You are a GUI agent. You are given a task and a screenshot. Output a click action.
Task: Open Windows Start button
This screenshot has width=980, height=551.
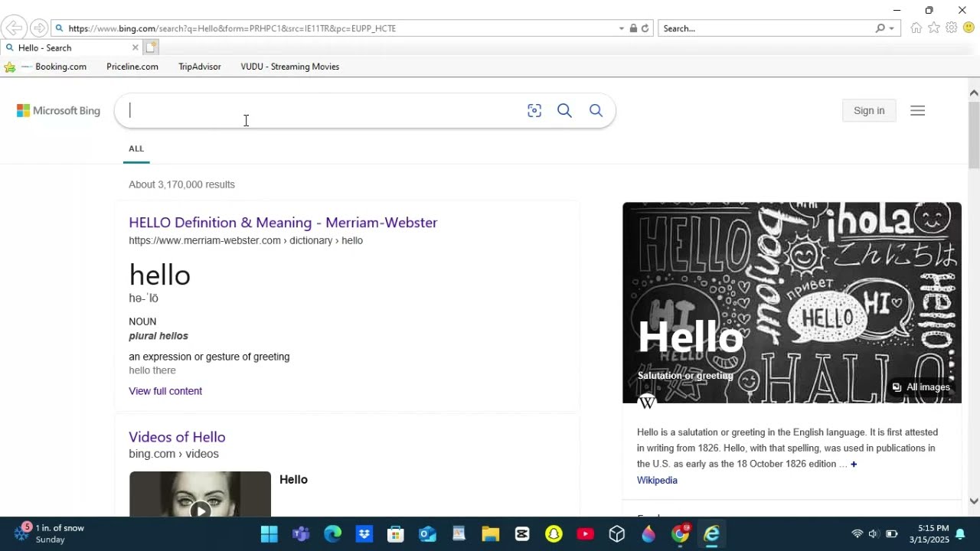pyautogui.click(x=269, y=534)
